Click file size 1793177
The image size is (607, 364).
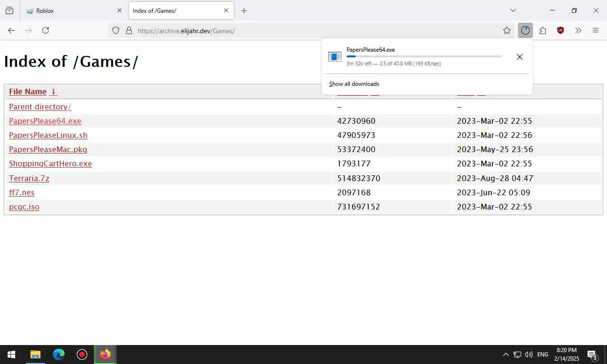[354, 164]
